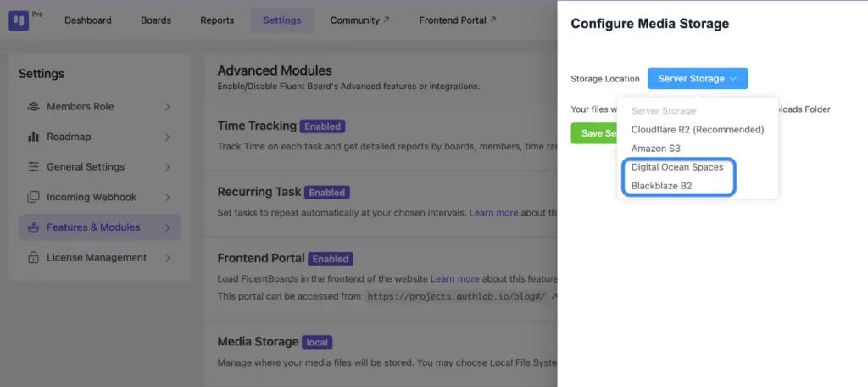Image resolution: width=868 pixels, height=387 pixels.
Task: Open the Reports tab
Action: pyautogui.click(x=217, y=20)
